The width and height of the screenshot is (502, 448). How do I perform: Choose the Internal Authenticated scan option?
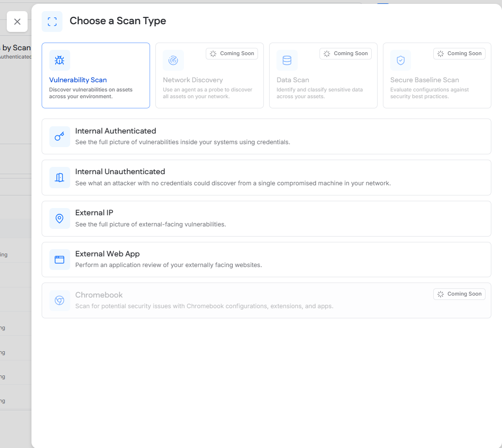pos(266,136)
